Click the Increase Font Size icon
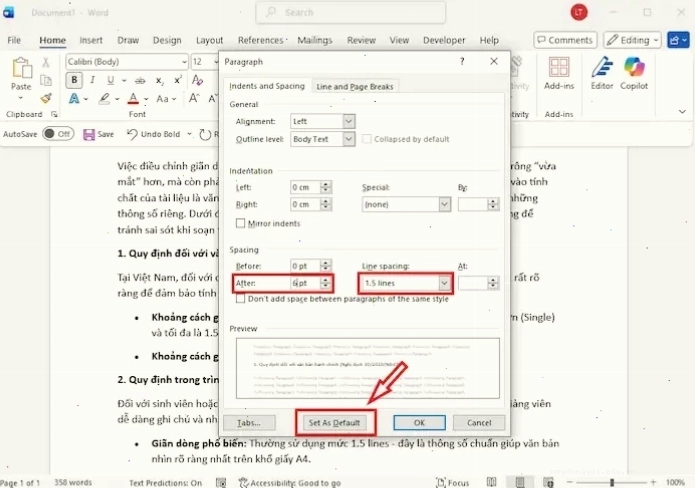The width and height of the screenshot is (695, 488). pos(194,98)
